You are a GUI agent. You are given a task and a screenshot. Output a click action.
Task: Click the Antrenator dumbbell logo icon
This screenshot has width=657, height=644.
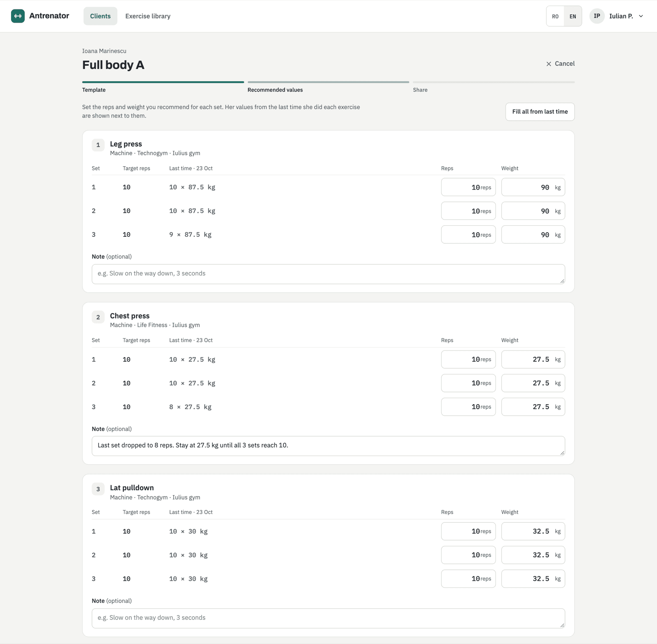click(x=18, y=16)
